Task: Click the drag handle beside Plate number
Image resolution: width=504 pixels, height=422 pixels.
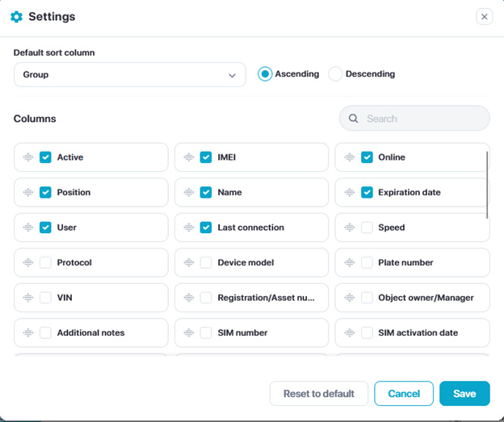Action: click(350, 263)
